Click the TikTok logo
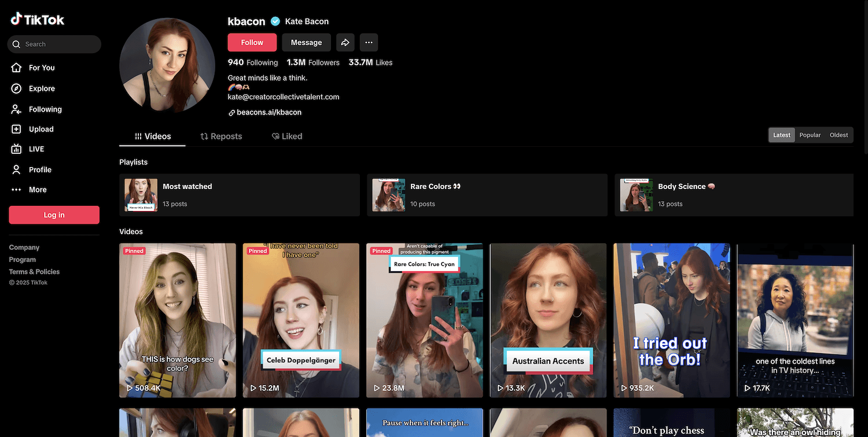This screenshot has height=437, width=868. (38, 20)
